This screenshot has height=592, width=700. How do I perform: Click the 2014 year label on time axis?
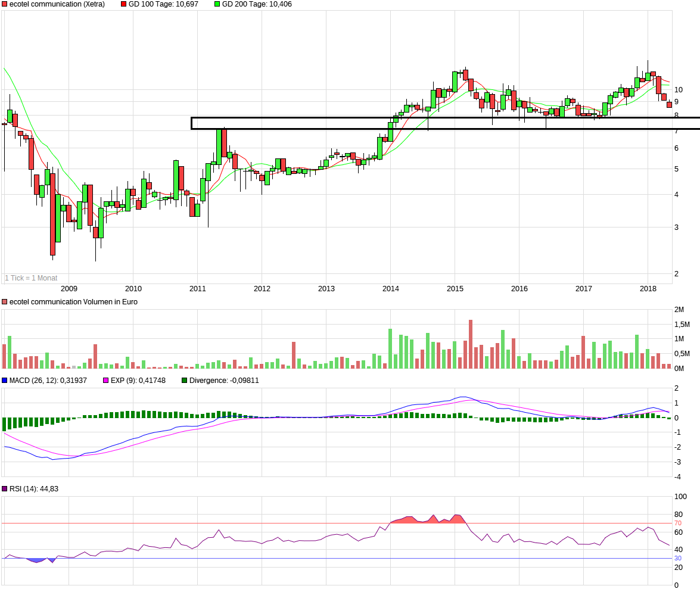[x=391, y=288]
